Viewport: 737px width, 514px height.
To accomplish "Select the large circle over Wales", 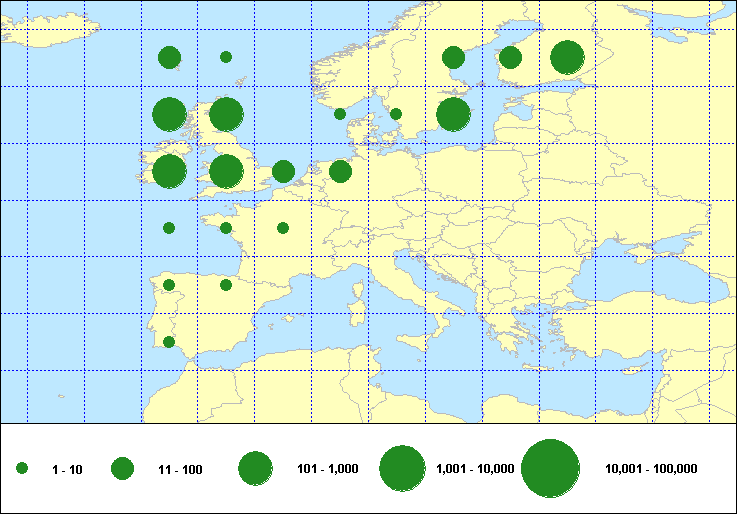I will click(226, 171).
